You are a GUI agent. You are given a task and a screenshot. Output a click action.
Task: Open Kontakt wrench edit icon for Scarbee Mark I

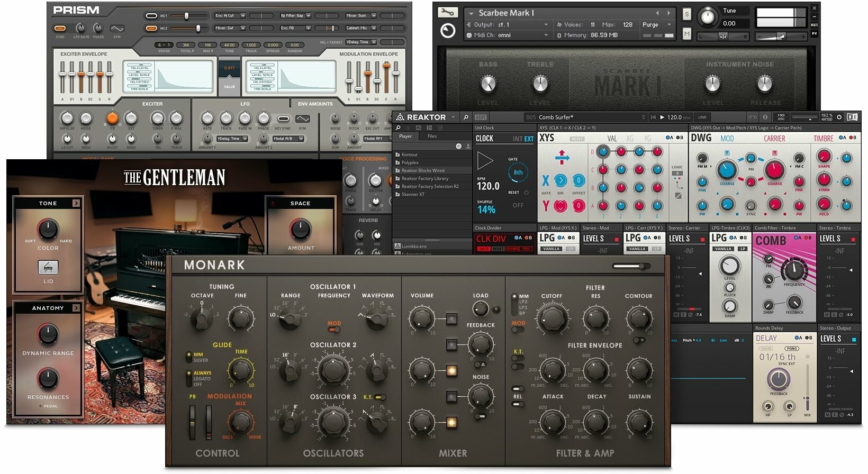(x=448, y=12)
